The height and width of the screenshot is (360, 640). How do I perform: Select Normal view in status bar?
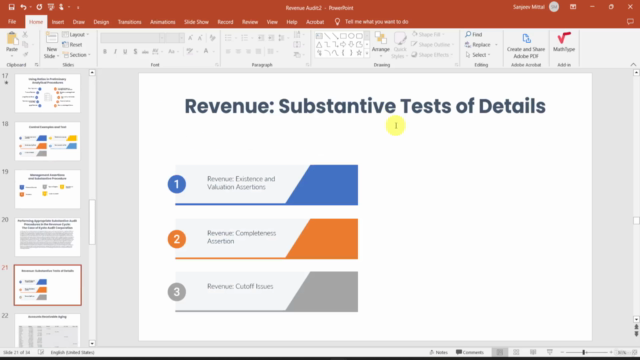pyautogui.click(x=499, y=352)
